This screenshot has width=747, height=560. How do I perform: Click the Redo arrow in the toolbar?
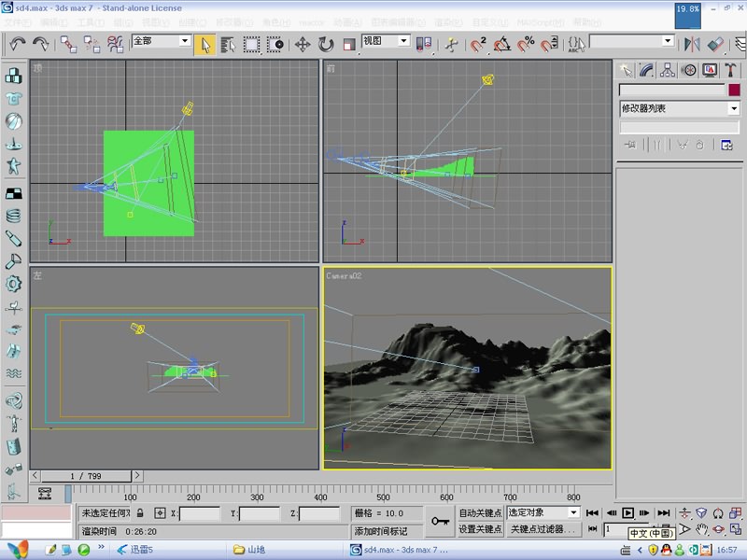pyautogui.click(x=41, y=44)
